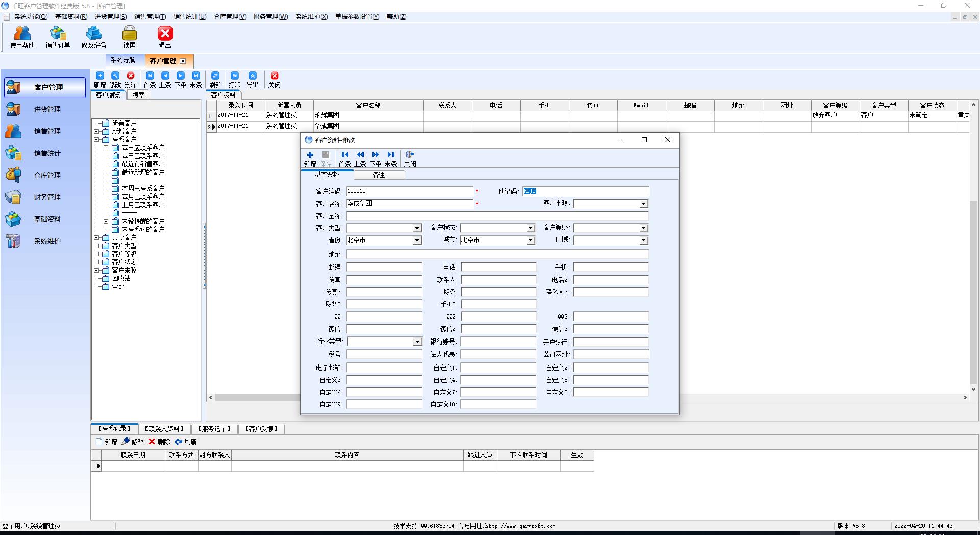980x535 pixels.
Task: Expand the 客户类型 tree node
Action: tap(96, 246)
